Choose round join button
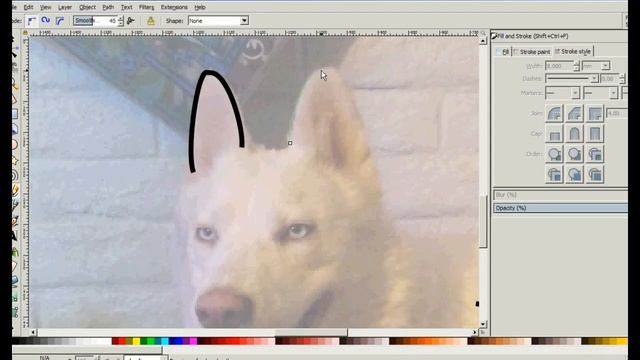Image resolution: width=640 pixels, height=360 pixels. [554, 113]
